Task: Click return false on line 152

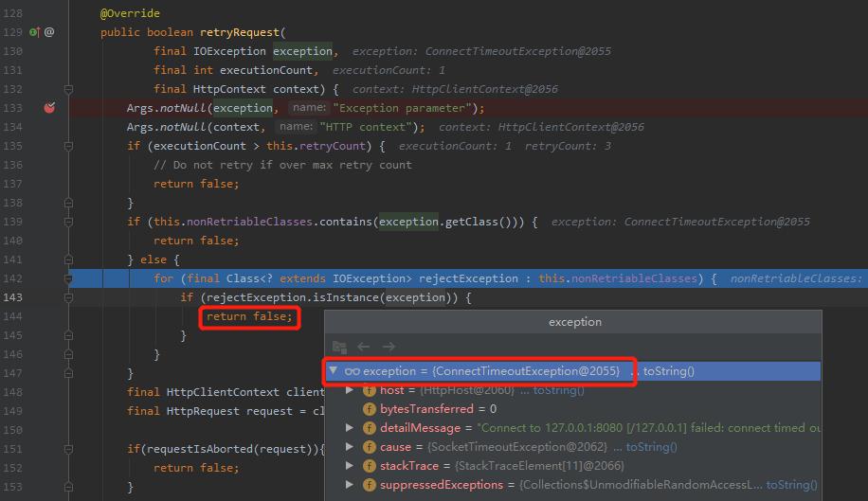Action: [x=196, y=468]
